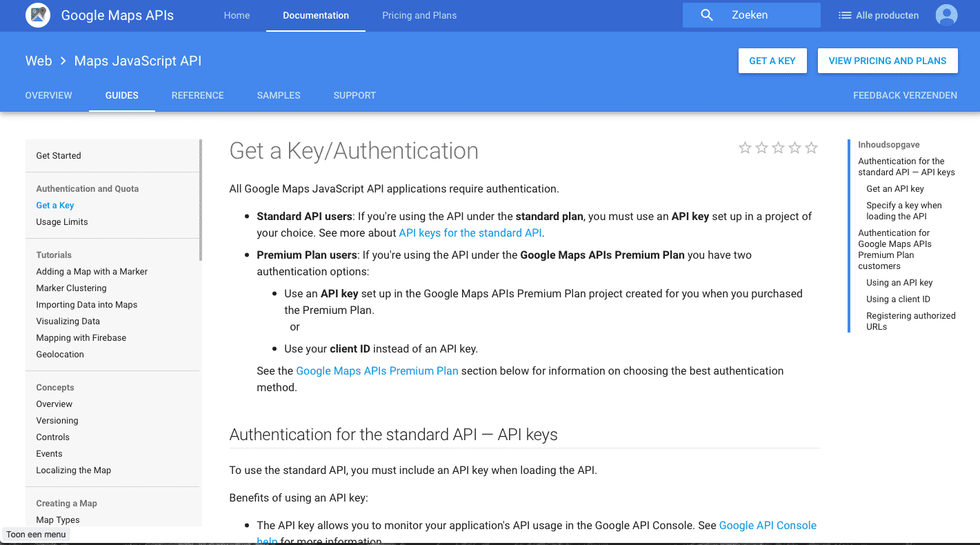Click the GET A KEY button
Screen dimensions: 980x545
point(772,61)
